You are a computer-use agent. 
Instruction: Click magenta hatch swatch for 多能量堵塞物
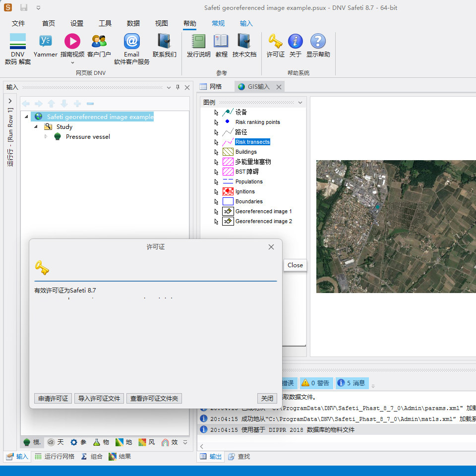[x=228, y=162]
